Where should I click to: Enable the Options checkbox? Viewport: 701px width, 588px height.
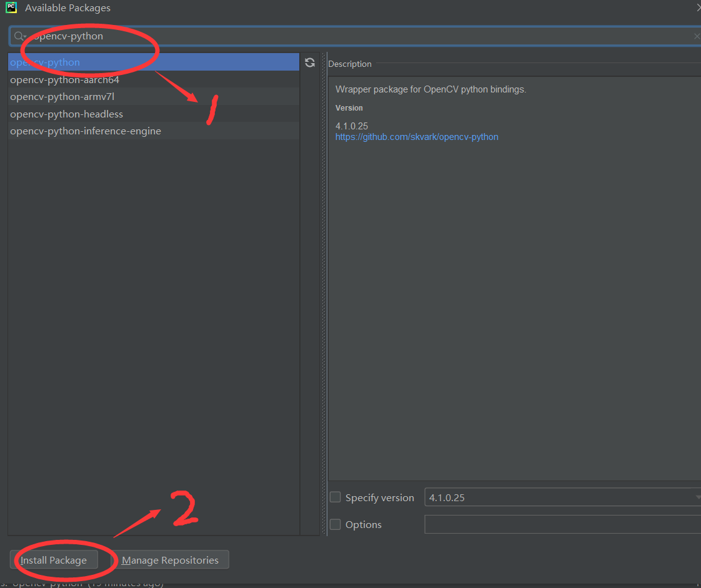coord(335,524)
